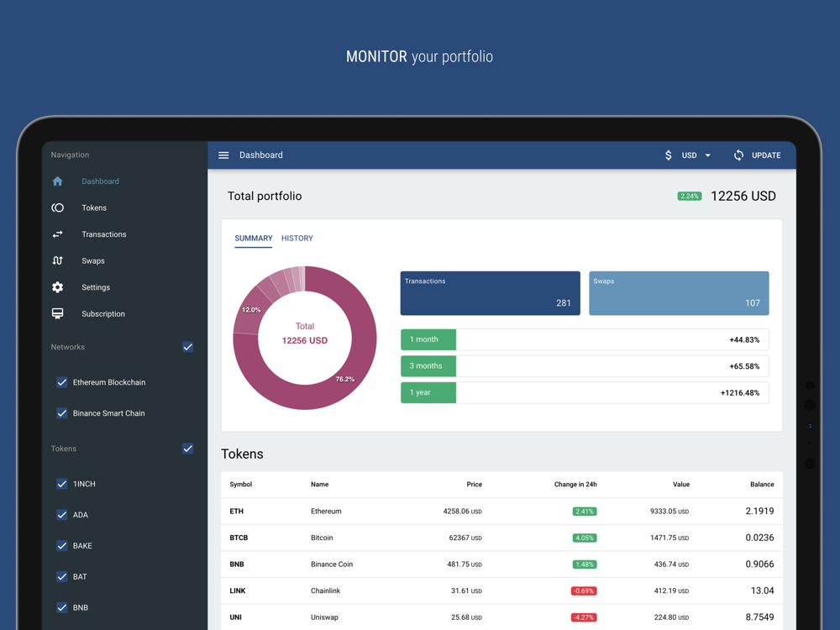Sort table by Balance column
840x630 pixels.
point(762,485)
